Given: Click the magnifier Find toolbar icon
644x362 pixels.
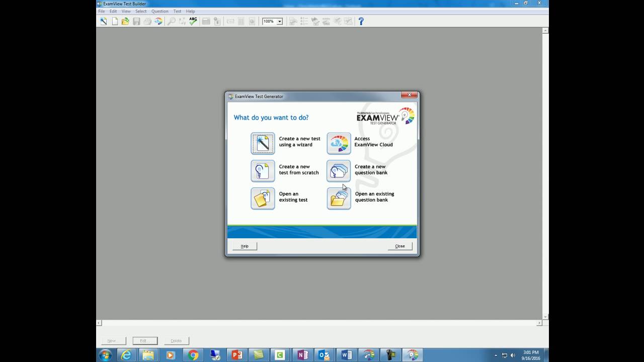Looking at the screenshot, I should click(172, 21).
